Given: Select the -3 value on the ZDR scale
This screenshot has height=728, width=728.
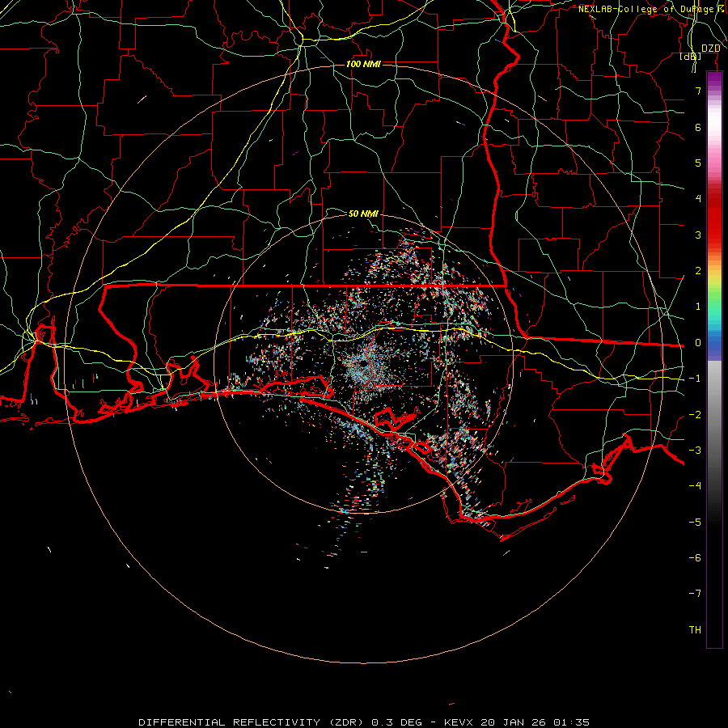Looking at the screenshot, I should click(695, 451).
